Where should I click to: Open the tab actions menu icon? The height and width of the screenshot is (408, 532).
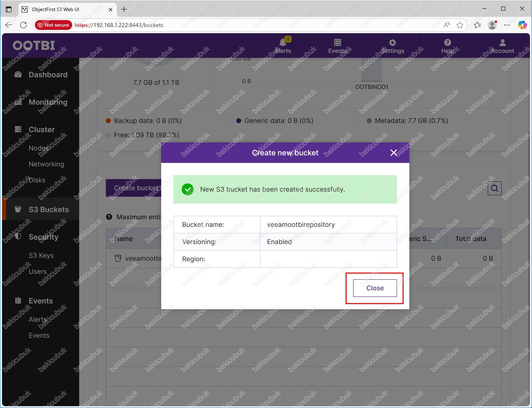pos(9,10)
